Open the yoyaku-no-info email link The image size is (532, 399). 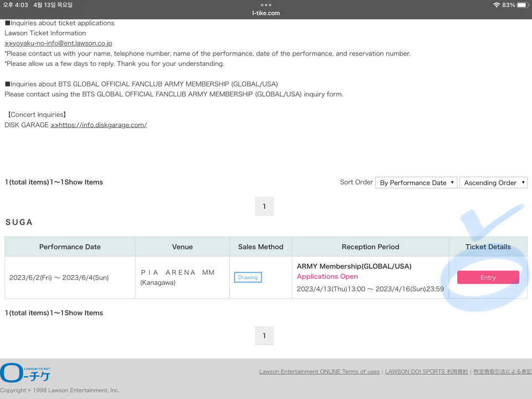(x=58, y=43)
